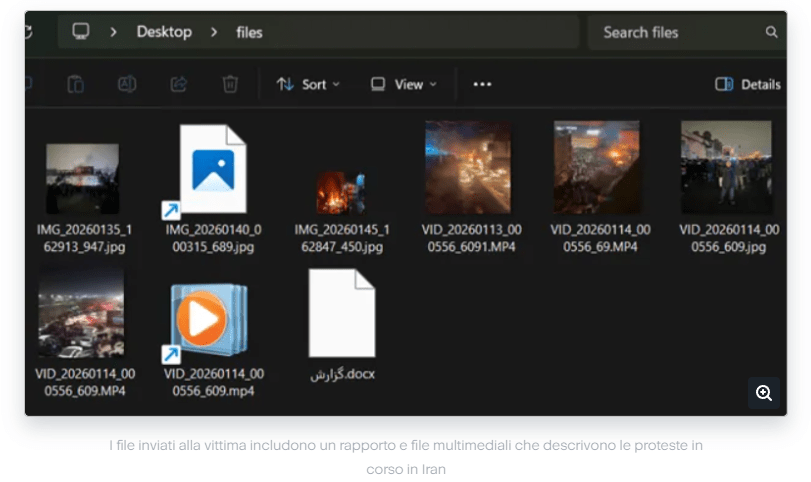Viewport: 811px width, 482px height.
Task: Expand the chevron before Desktop in path
Action: (x=114, y=32)
